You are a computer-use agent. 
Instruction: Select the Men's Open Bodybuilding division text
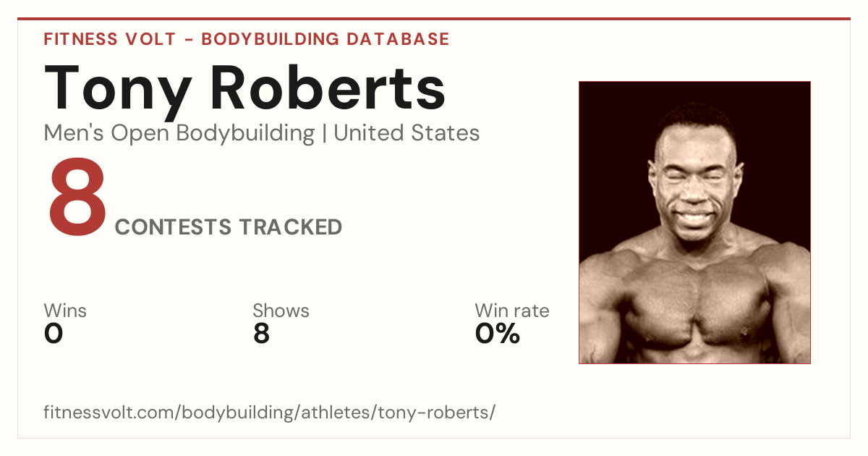pos(179,134)
